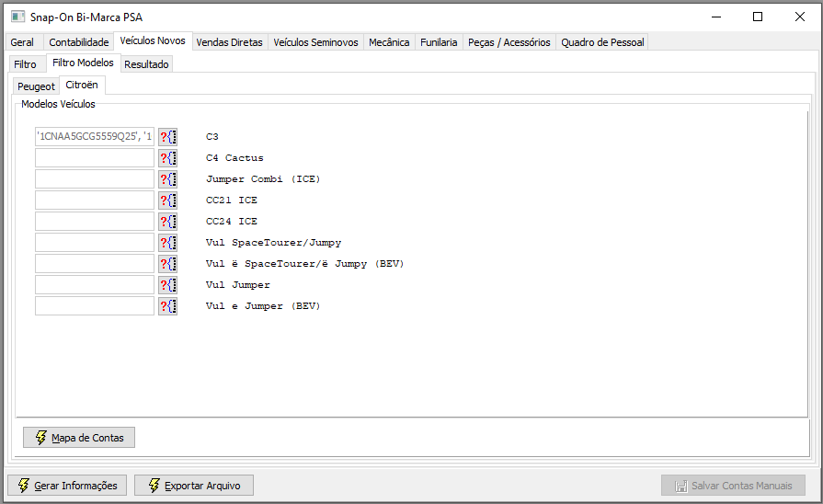Open the lookup icon for Jumper Combi (ICE)
This screenshot has width=823, height=504.
pos(168,179)
